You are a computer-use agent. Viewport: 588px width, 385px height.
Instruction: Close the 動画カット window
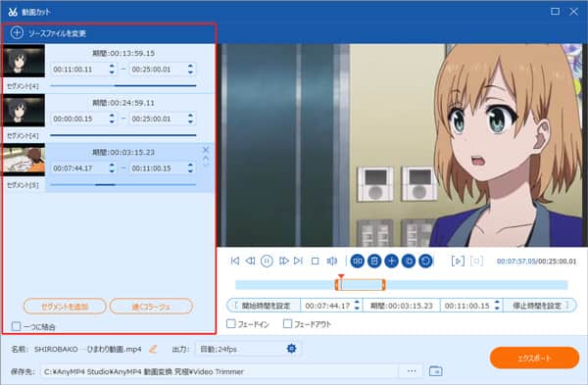pos(574,12)
